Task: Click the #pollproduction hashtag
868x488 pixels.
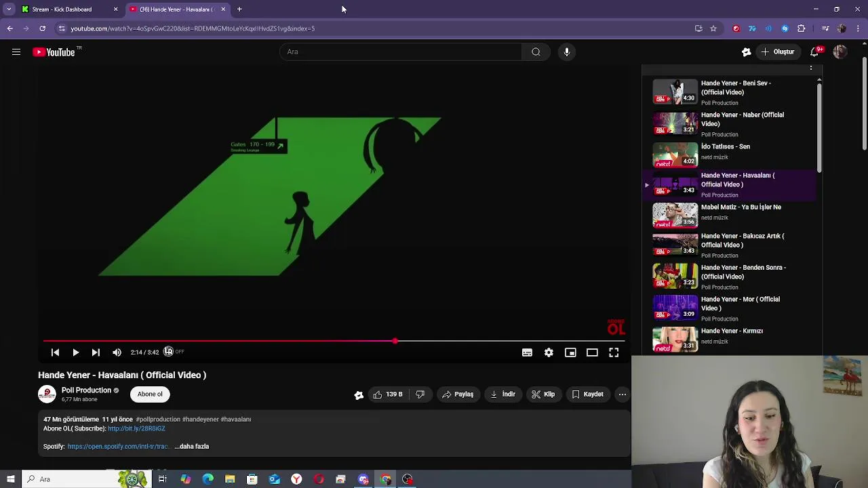Action: 158,420
